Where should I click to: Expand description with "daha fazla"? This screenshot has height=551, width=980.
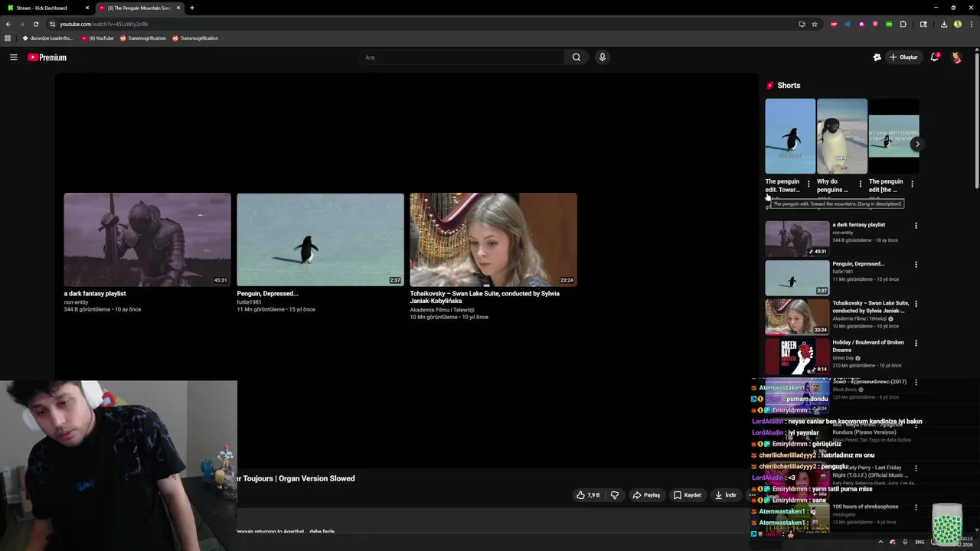(x=322, y=531)
